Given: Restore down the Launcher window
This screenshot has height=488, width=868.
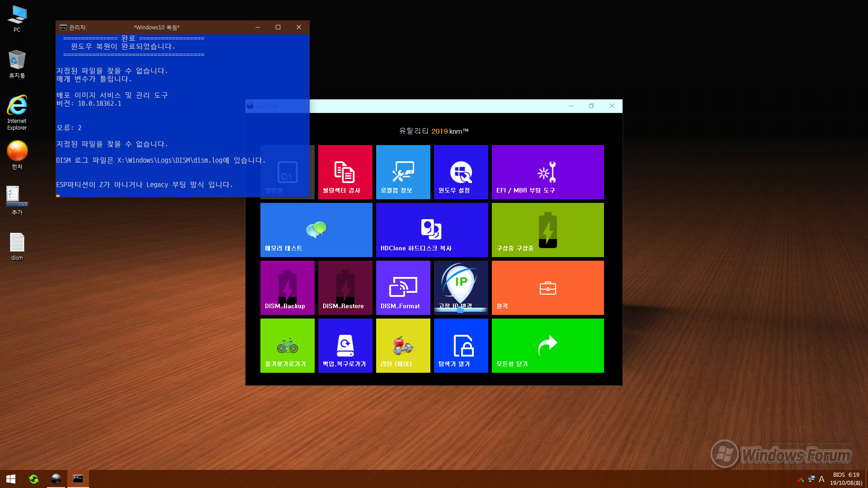Looking at the screenshot, I should coord(591,106).
